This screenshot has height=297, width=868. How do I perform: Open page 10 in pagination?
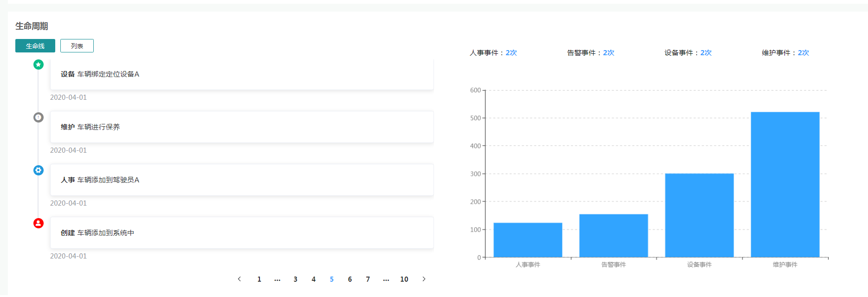[x=404, y=279]
